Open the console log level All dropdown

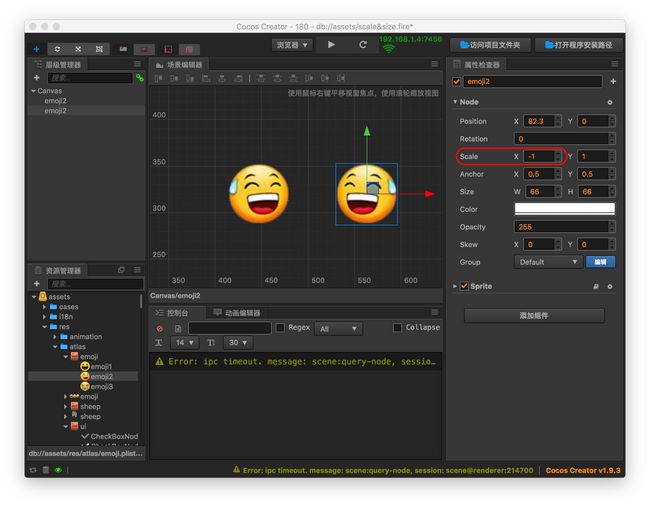tap(338, 329)
